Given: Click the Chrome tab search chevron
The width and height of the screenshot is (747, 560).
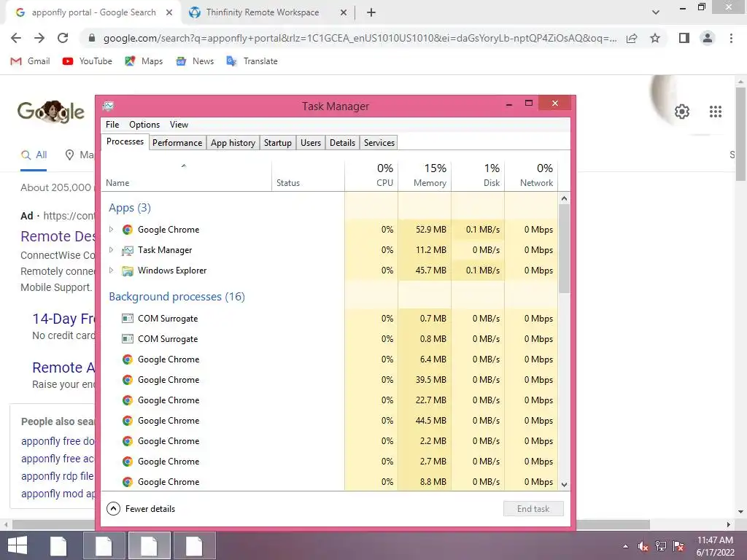Looking at the screenshot, I should coord(656,12).
